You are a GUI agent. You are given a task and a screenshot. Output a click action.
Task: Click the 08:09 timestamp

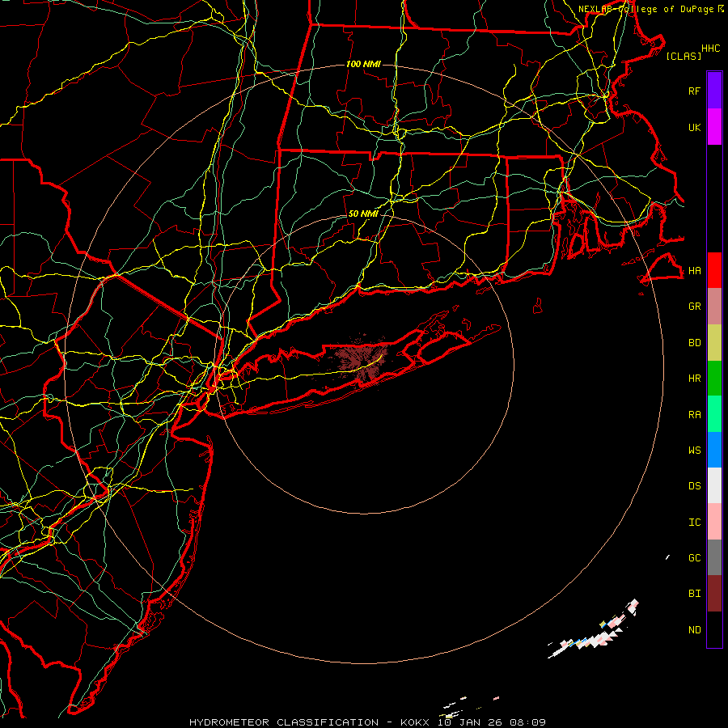click(527, 722)
